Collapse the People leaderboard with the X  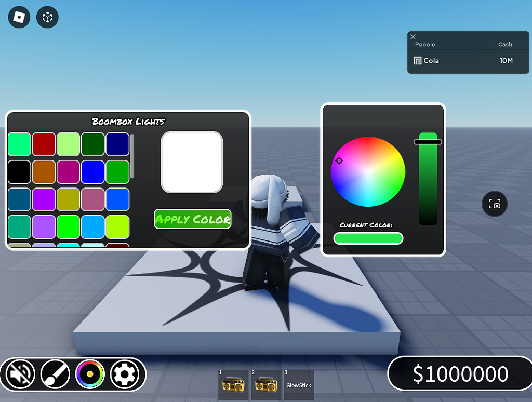coord(413,37)
